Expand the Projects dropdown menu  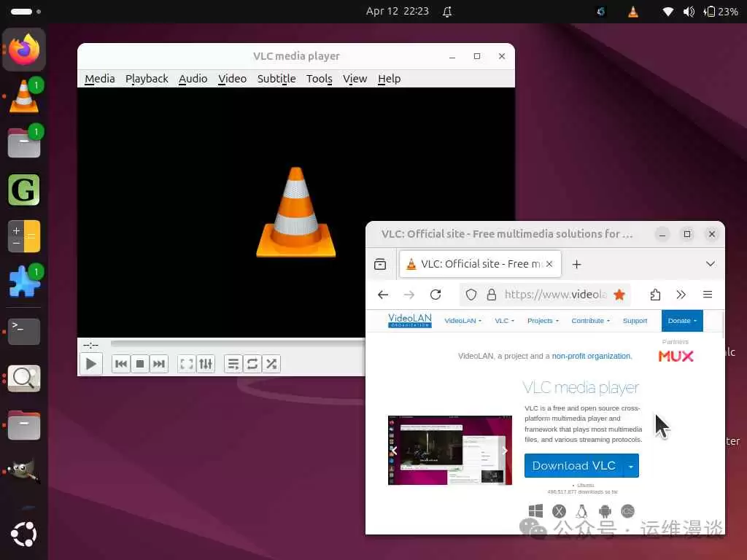(543, 320)
